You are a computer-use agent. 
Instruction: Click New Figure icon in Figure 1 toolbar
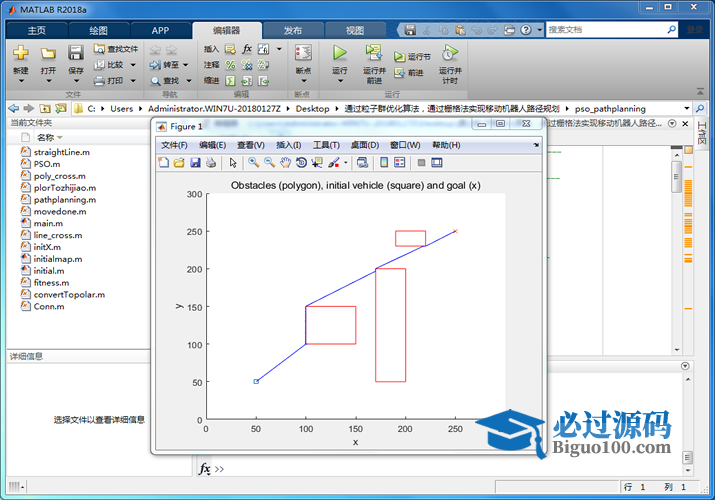click(163, 162)
